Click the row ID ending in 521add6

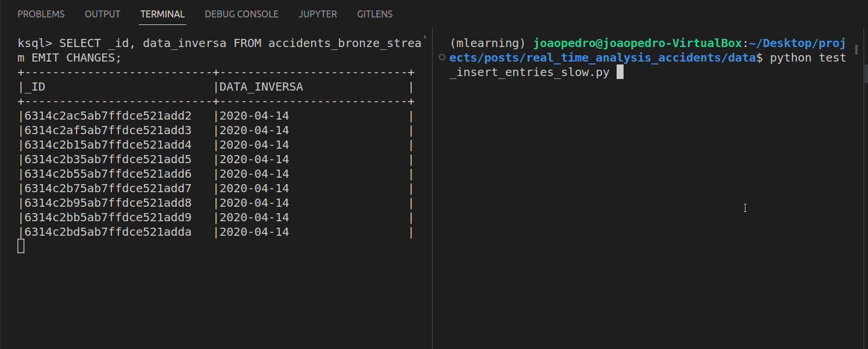click(x=108, y=174)
